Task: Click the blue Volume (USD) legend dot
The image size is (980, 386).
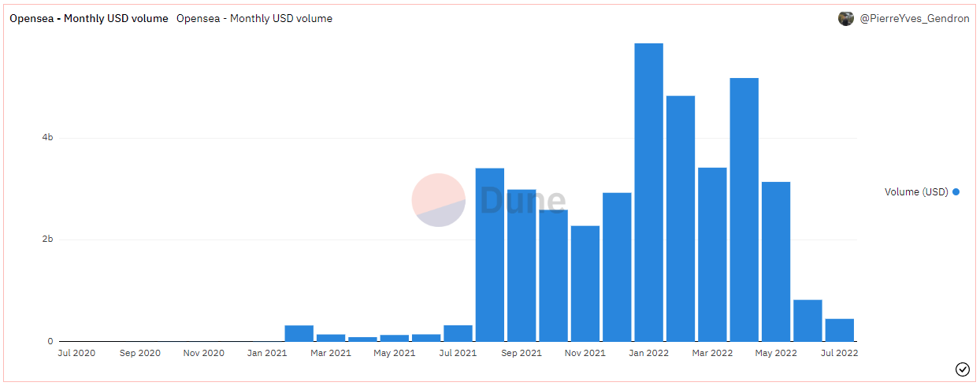Action: click(956, 191)
